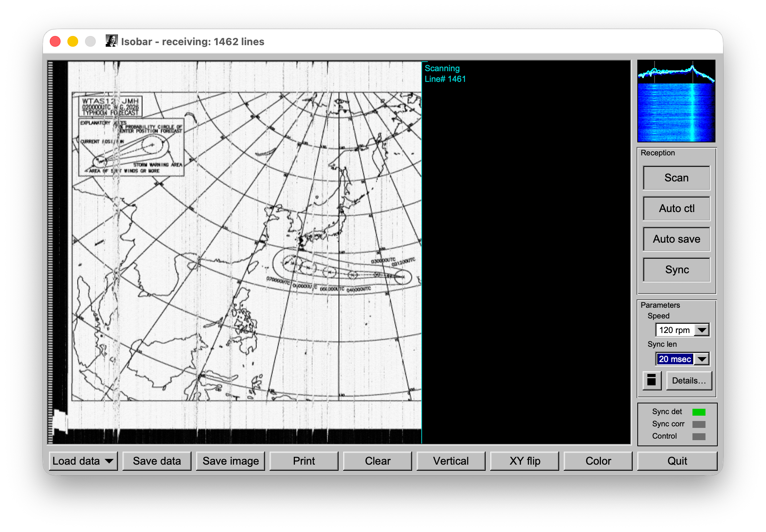Screen dimensions: 766x532
Task: Click the 'Reception' group label
Action: click(658, 153)
